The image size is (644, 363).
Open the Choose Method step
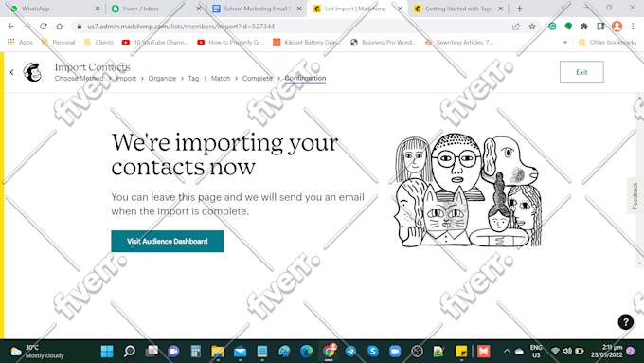pyautogui.click(x=79, y=78)
